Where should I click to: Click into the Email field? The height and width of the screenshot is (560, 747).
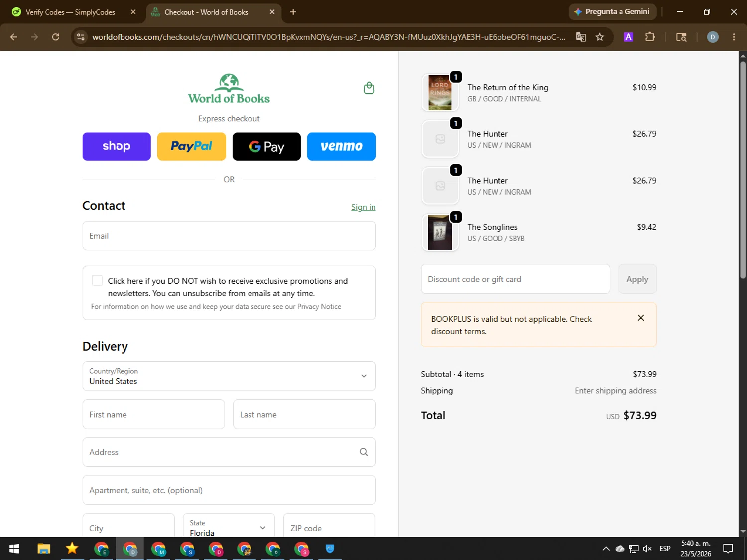pos(229,236)
